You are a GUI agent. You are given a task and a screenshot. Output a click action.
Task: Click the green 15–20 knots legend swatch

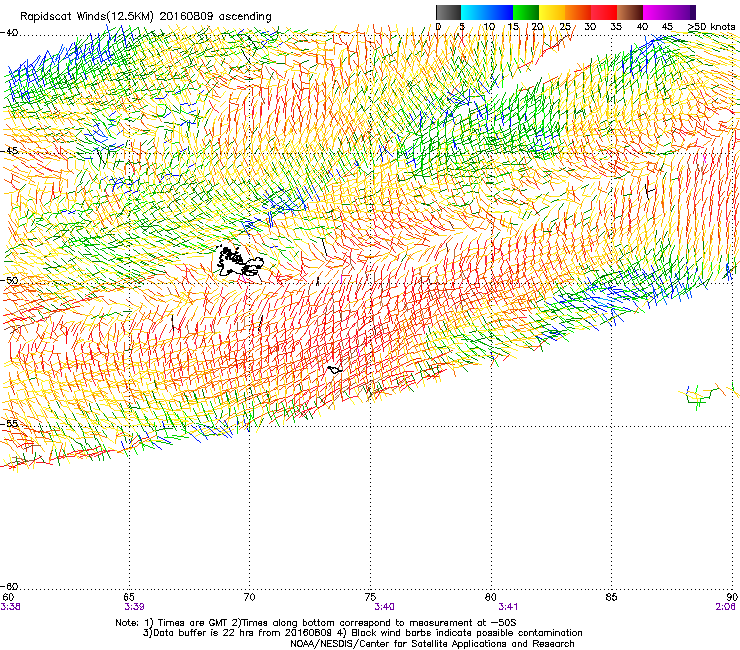[x=526, y=12]
